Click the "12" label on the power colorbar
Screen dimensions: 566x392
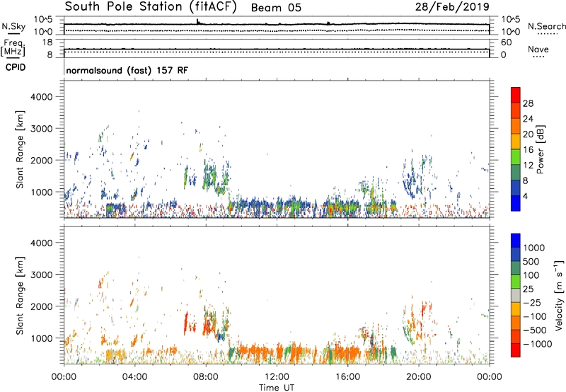tap(528, 166)
